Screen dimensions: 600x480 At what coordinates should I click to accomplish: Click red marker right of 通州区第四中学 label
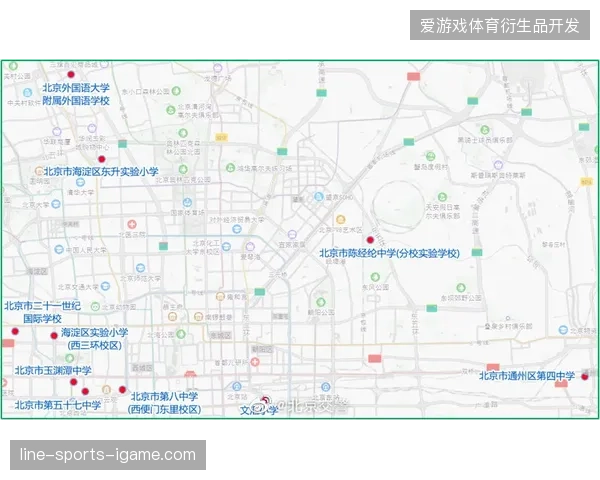pos(585,377)
